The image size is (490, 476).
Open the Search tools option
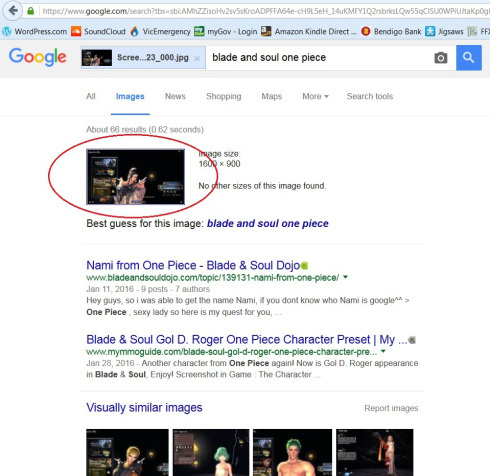click(x=370, y=96)
